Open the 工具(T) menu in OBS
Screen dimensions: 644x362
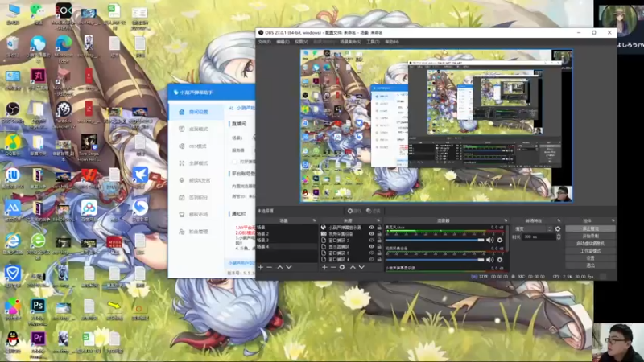pyautogui.click(x=373, y=42)
